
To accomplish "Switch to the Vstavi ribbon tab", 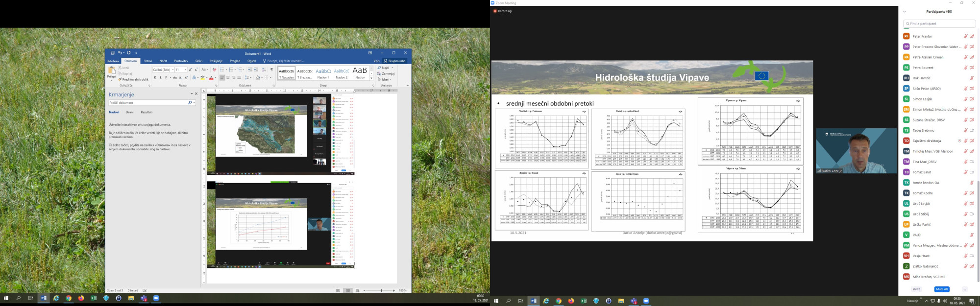I will coord(148,61).
